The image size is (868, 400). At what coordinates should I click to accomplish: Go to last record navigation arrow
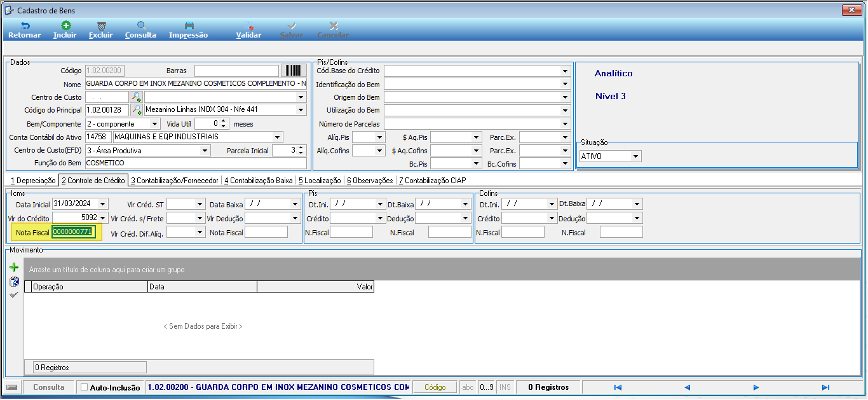point(825,387)
